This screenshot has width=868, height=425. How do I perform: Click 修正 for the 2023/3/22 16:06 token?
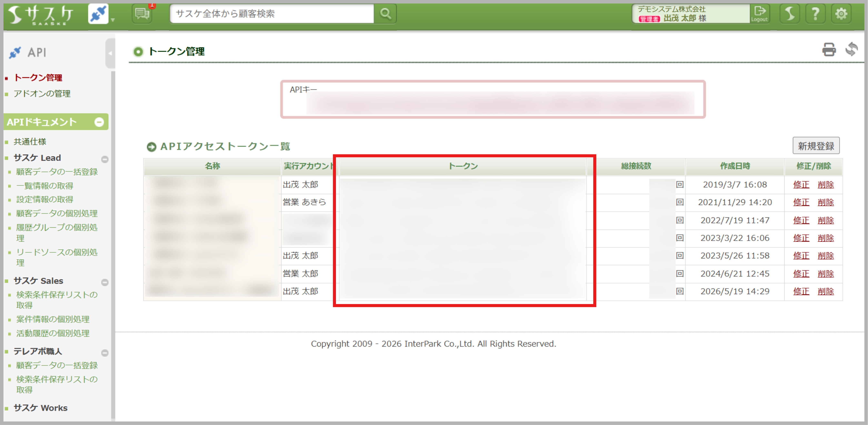801,238
